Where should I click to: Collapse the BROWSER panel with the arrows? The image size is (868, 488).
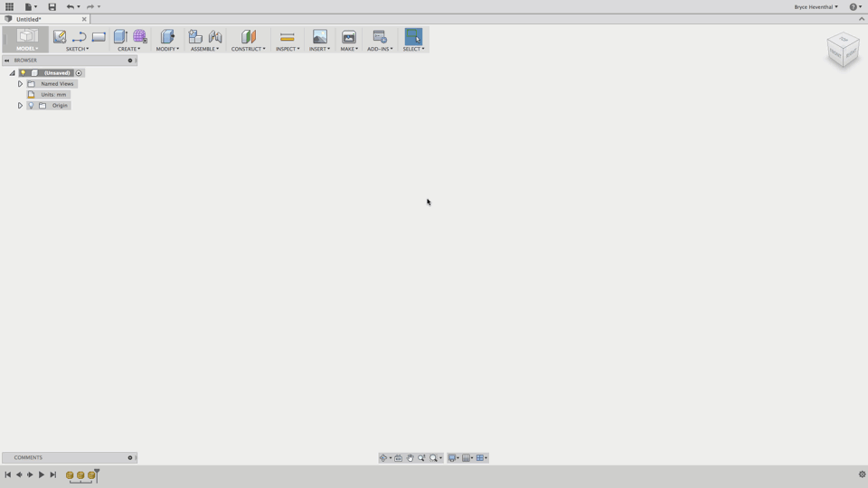coord(6,61)
